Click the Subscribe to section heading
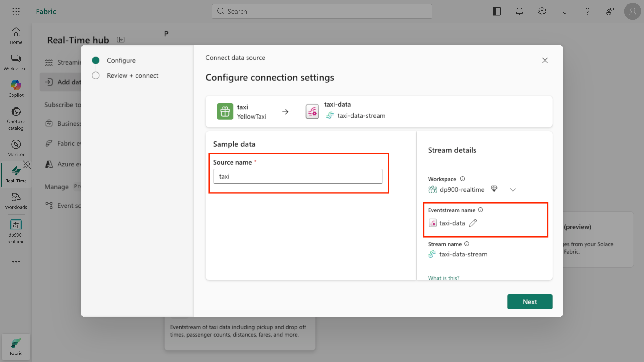The image size is (644, 362). [x=62, y=105]
